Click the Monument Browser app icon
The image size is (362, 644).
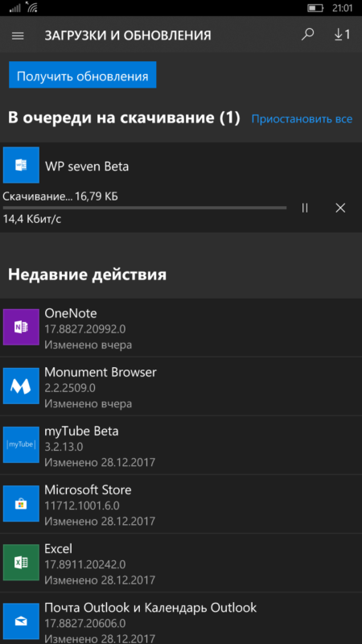pyautogui.click(x=22, y=386)
